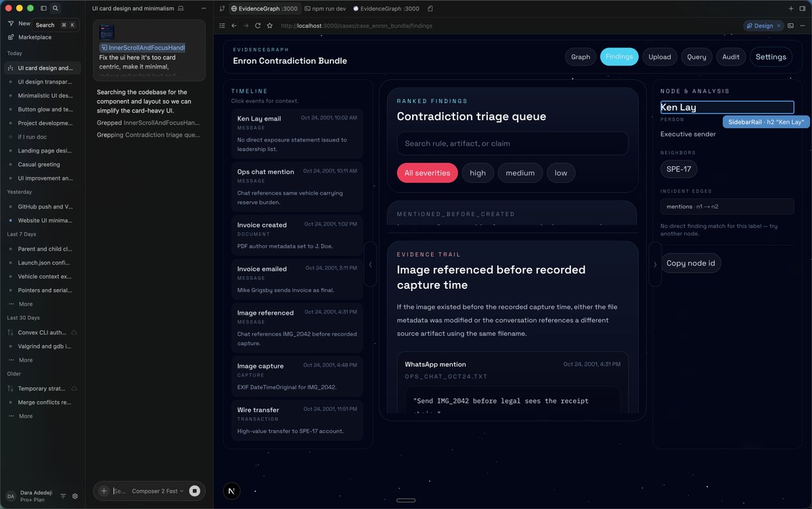Click the git branch icon
The width and height of the screenshot is (812, 509).
coord(222,8)
